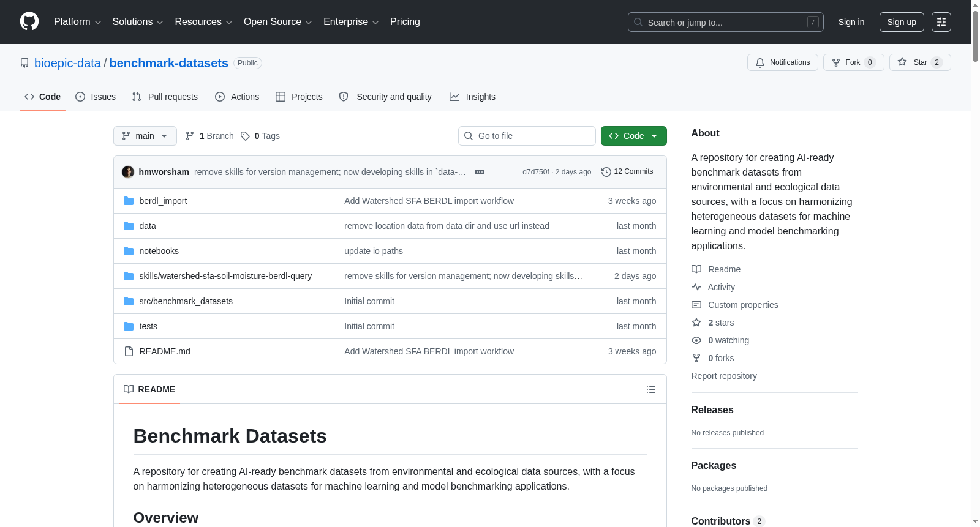View the 12 Commits history
This screenshot has height=527, width=980.
628,172
